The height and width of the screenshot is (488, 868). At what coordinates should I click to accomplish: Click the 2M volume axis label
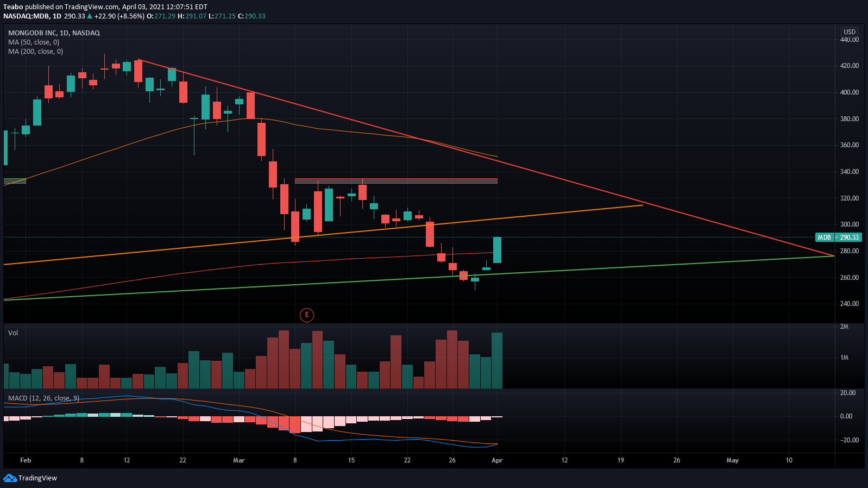(844, 327)
